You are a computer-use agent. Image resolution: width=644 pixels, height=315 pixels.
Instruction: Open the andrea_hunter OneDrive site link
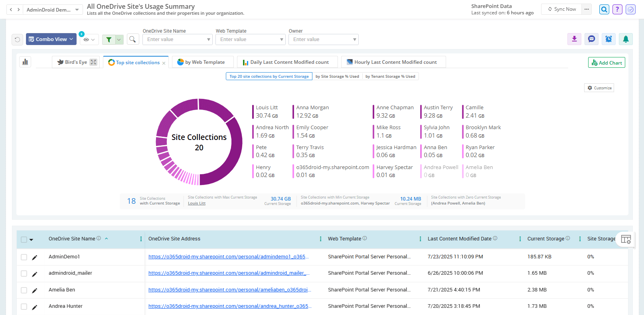(230, 306)
